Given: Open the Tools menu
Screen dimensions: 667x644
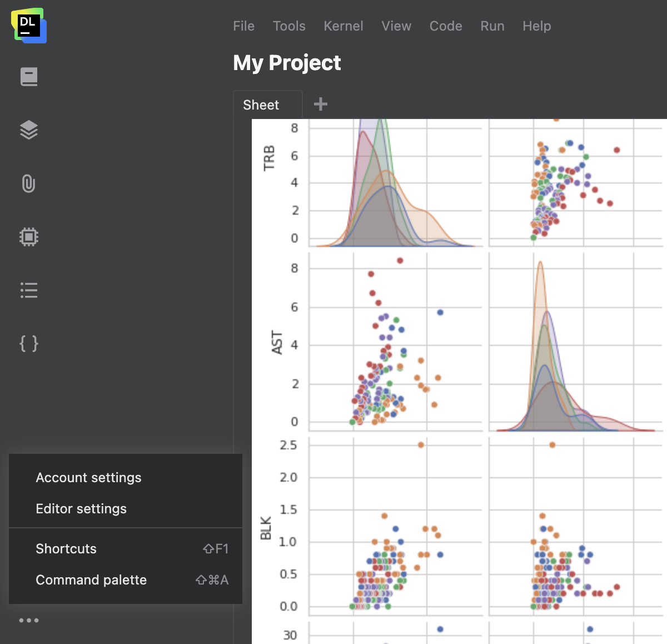Looking at the screenshot, I should click(x=289, y=26).
